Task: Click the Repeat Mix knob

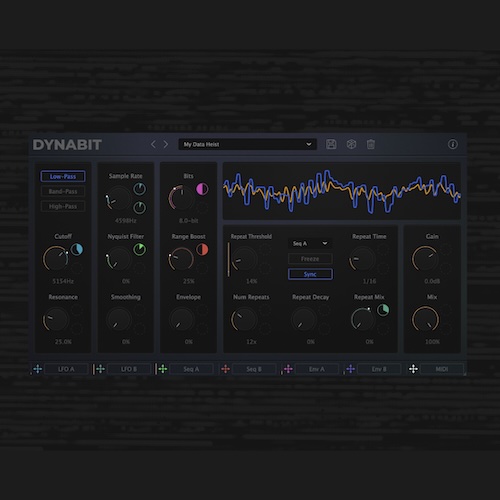Action: (363, 319)
